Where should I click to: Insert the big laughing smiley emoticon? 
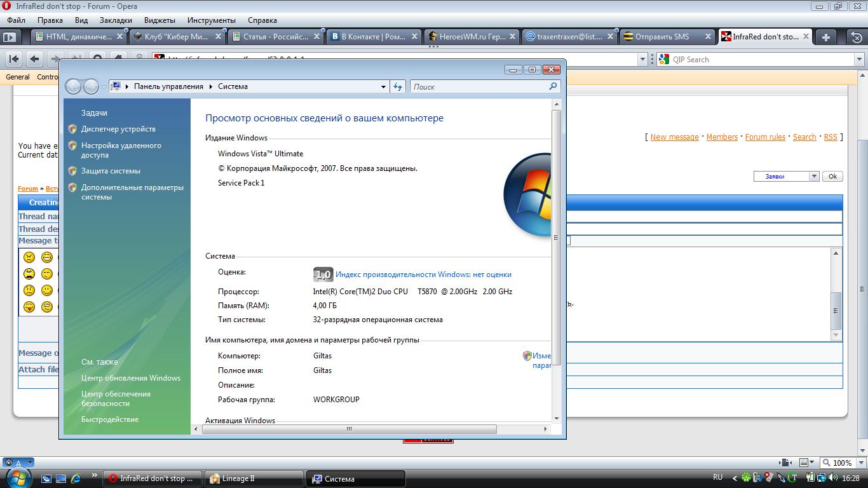(47, 257)
